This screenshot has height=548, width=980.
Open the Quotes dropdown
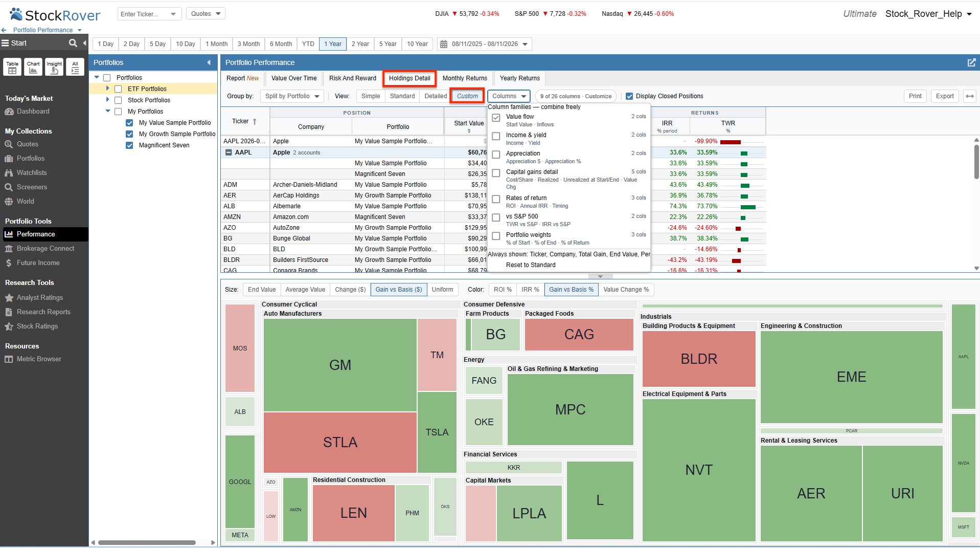point(206,14)
